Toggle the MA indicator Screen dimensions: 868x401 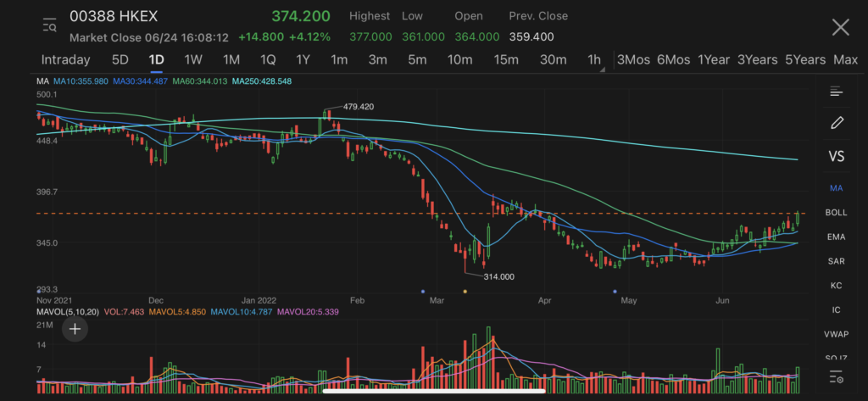point(836,187)
